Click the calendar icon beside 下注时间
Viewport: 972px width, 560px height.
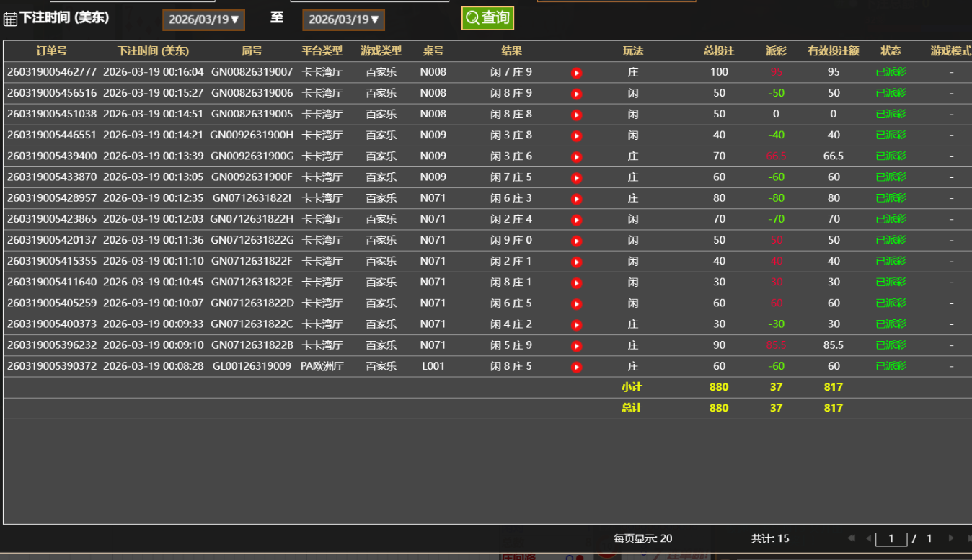coord(10,19)
